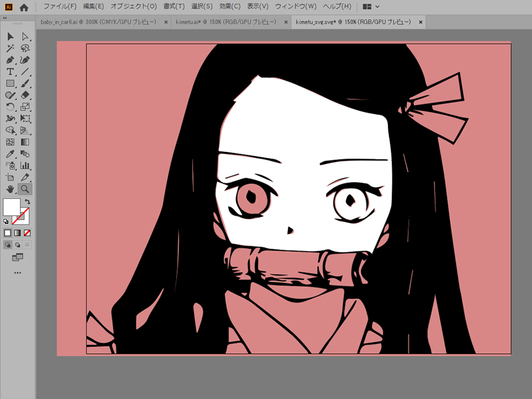Select the Pen tool
This screenshot has height=399, width=532.
[x=10, y=60]
